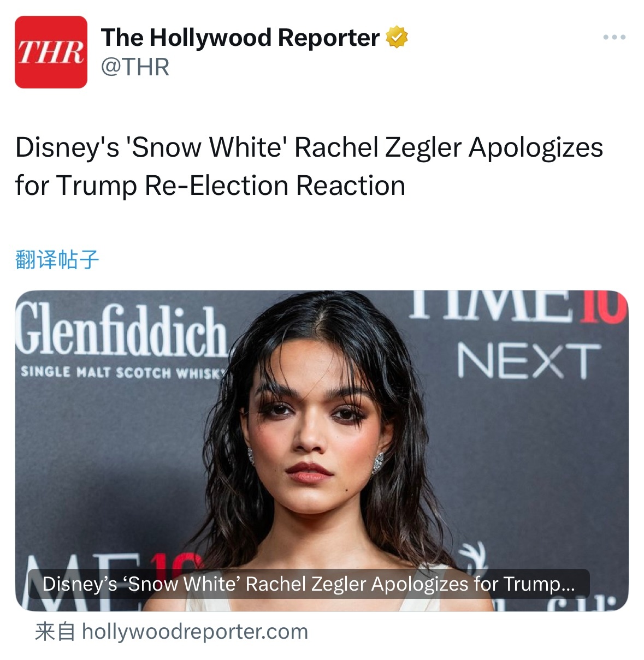The height and width of the screenshot is (660, 644).
Task: Open the hollywoodreporter.com source link
Action: coord(195,632)
